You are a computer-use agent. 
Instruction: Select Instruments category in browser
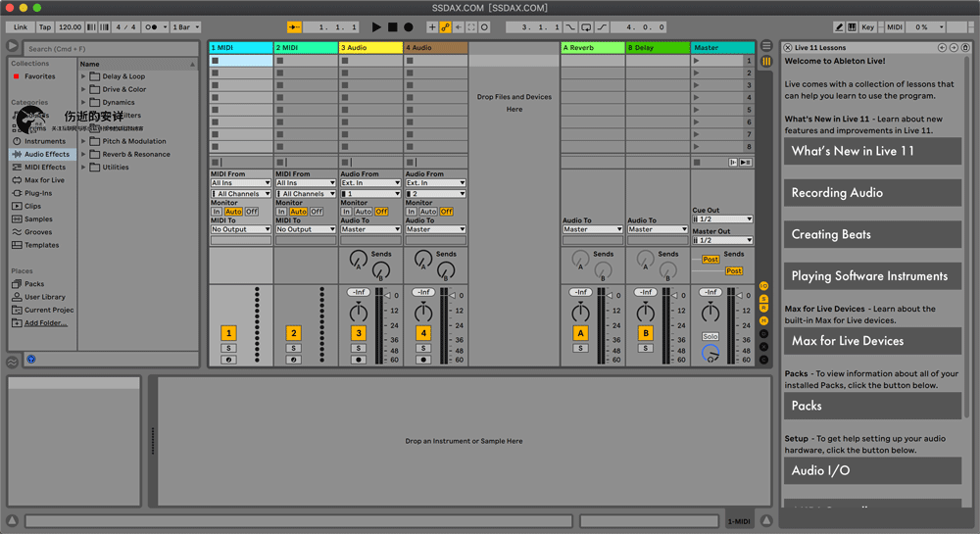(44, 141)
